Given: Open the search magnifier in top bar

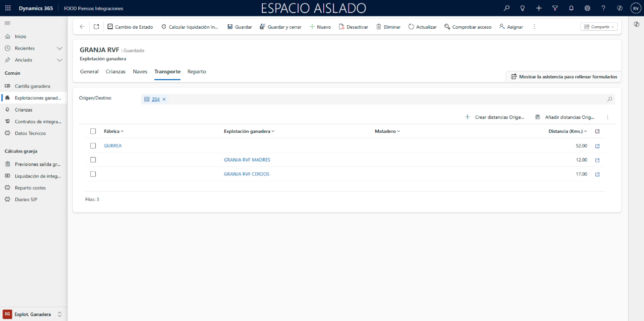Looking at the screenshot, I should coord(506,8).
